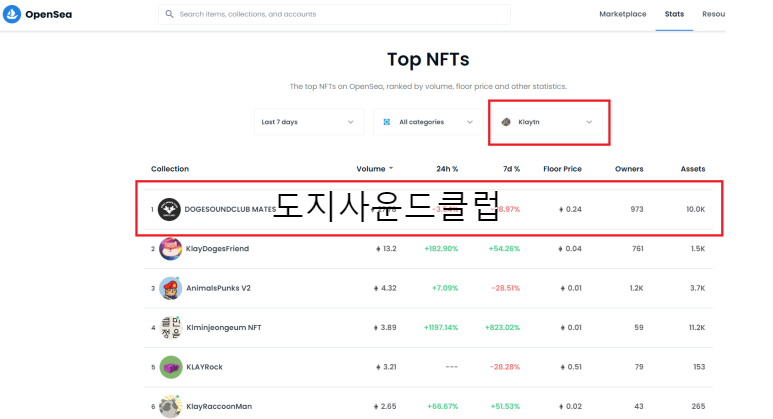This screenshot has height=419, width=773.
Task: Open the All categories dropdown
Action: click(428, 122)
